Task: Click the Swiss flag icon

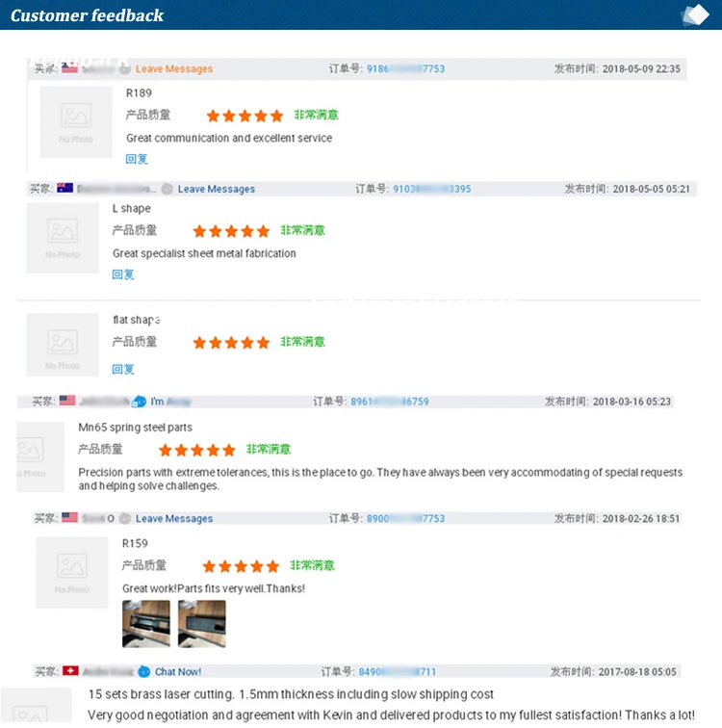Action: [x=70, y=671]
